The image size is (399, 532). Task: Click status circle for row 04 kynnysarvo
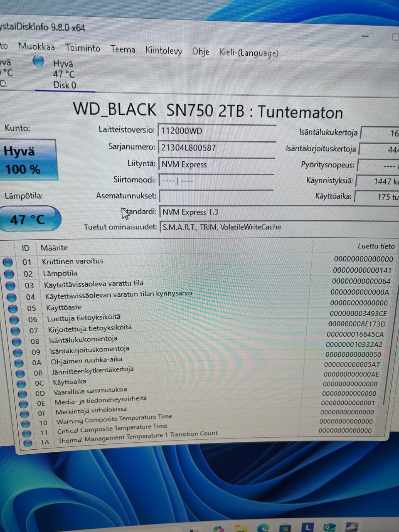[11, 297]
